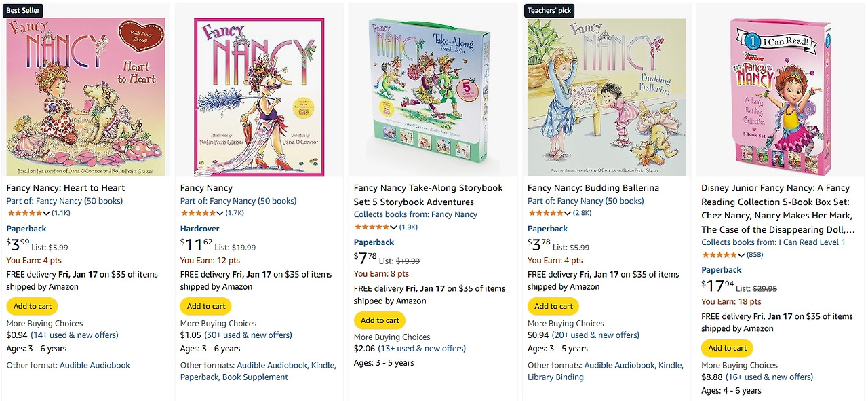Expand rating dropdown beside 1.7K reviews
Viewport: 868px width, 401px height.
pyautogui.click(x=220, y=214)
